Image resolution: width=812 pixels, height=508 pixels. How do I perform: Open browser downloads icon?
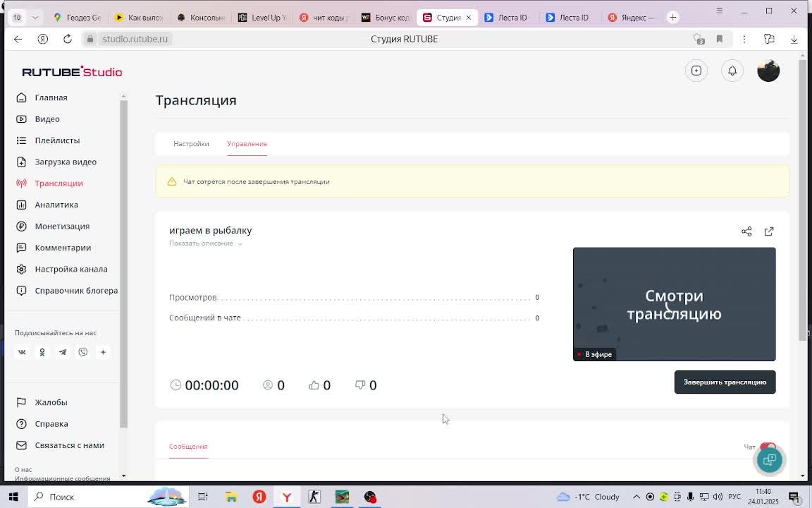[794, 39]
